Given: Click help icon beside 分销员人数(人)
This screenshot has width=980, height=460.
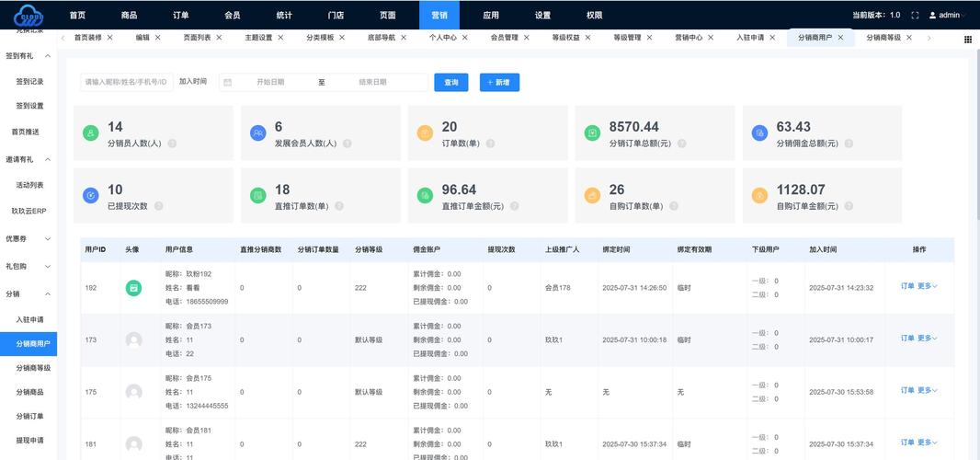Looking at the screenshot, I should click(172, 144).
